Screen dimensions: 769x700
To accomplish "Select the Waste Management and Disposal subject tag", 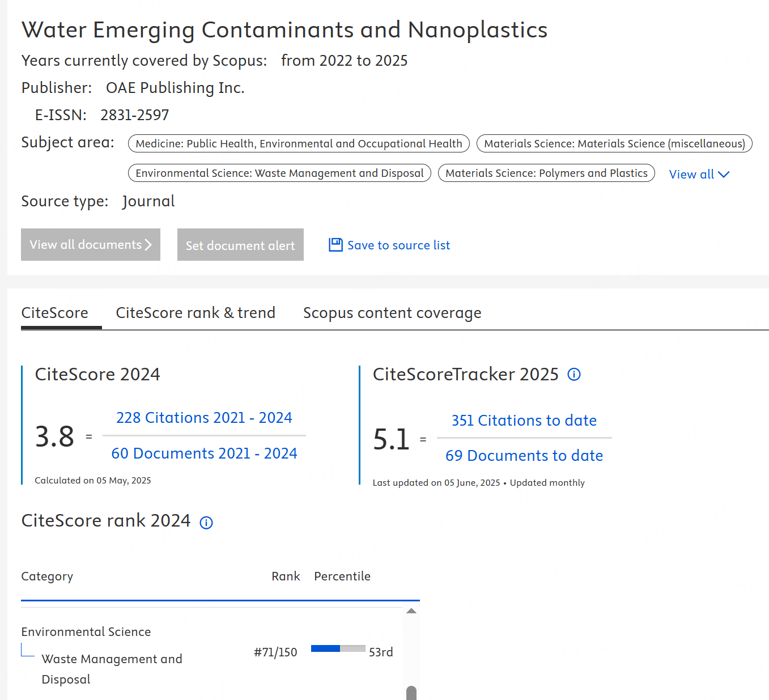I will click(x=279, y=173).
